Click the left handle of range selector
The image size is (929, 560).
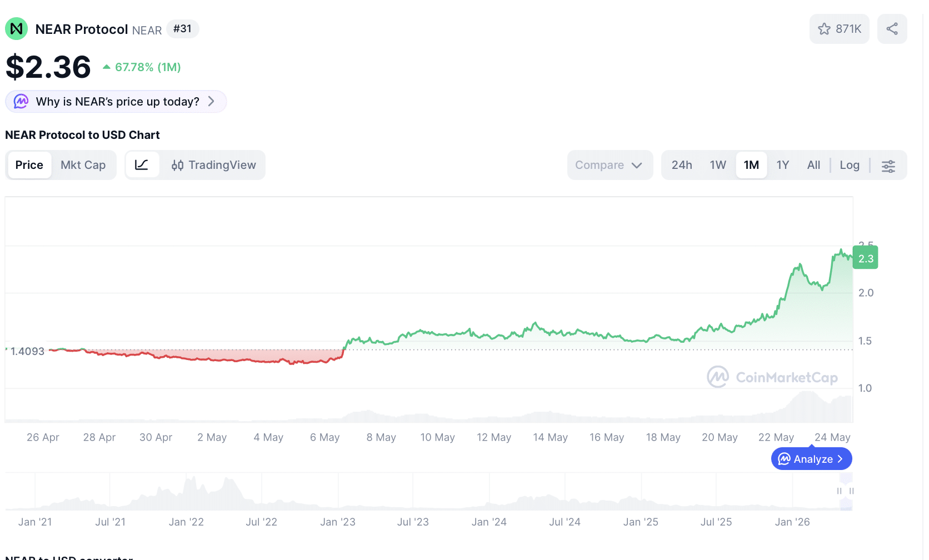tap(839, 491)
